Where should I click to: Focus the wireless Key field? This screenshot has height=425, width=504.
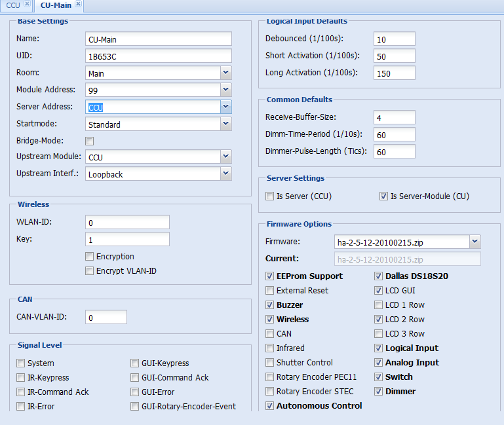point(127,239)
